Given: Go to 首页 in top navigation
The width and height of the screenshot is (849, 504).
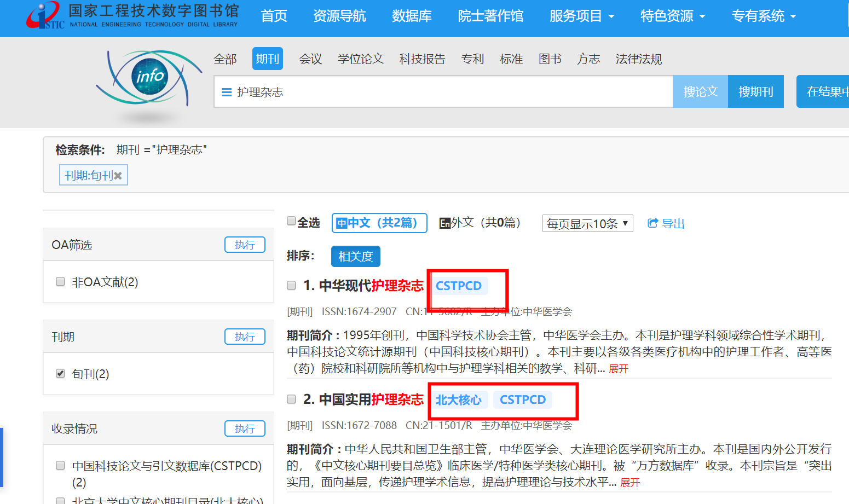Looking at the screenshot, I should pyautogui.click(x=274, y=16).
